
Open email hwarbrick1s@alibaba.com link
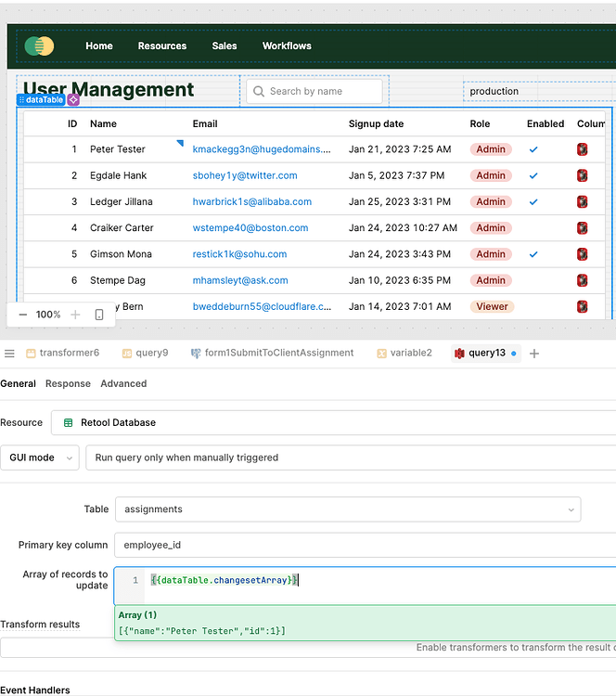[252, 201]
